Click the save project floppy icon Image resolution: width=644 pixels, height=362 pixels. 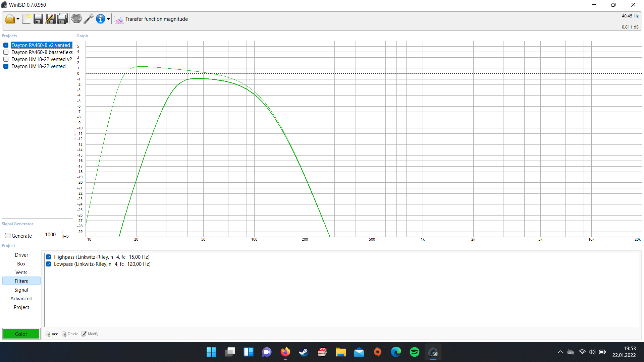click(x=38, y=19)
